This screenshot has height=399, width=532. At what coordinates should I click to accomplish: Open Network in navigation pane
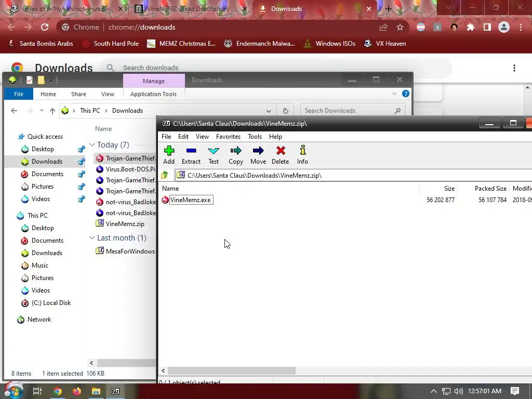pyautogui.click(x=39, y=320)
